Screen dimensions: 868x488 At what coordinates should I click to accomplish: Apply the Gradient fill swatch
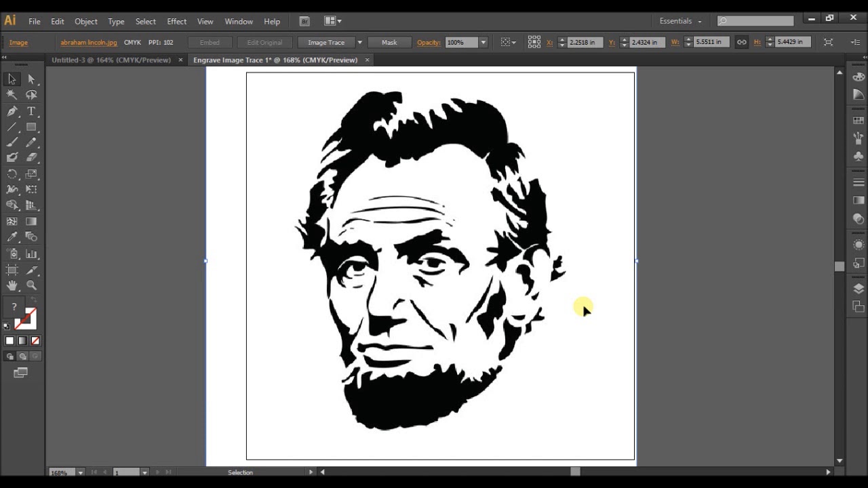tap(22, 341)
